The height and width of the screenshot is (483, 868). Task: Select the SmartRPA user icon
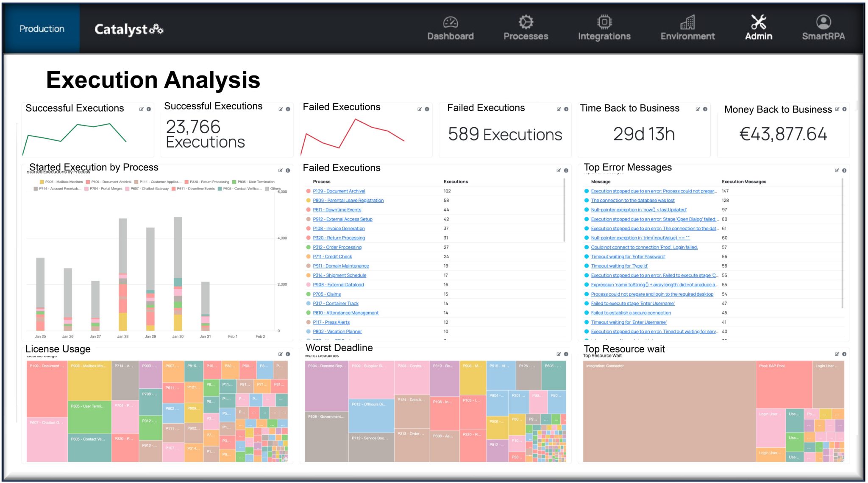(x=823, y=22)
